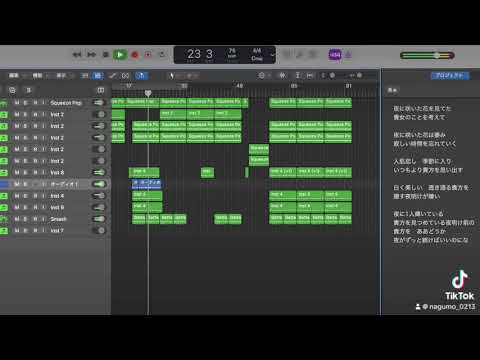Click the Inst 4 track icon
This screenshot has height=360, width=480.
click(x=4, y=196)
